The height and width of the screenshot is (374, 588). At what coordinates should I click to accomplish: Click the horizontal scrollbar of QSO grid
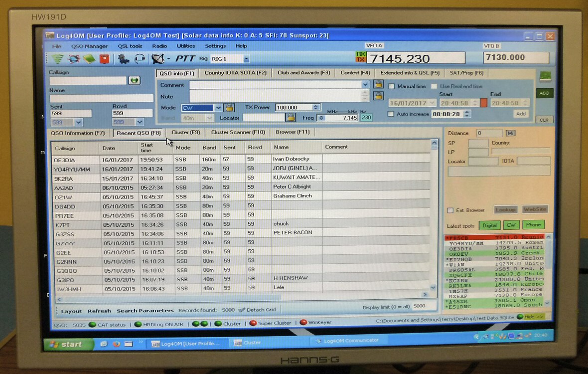point(241,298)
